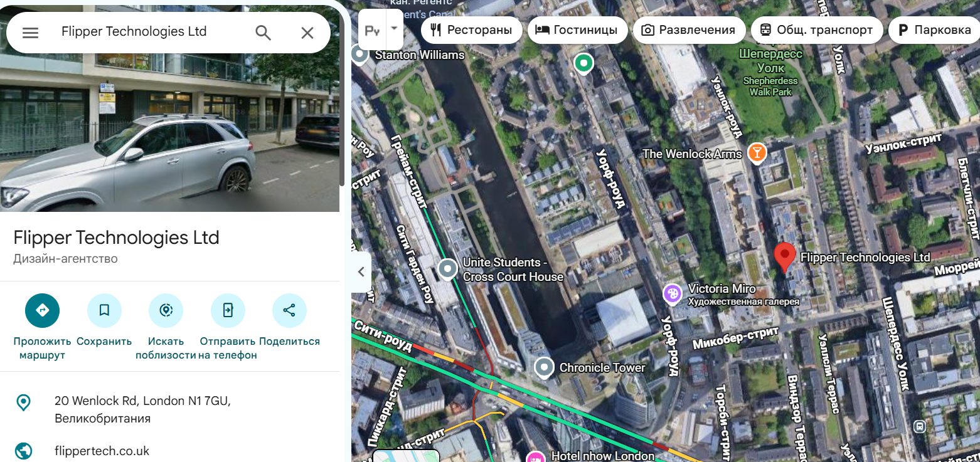The image size is (980, 462).
Task: Show Развлечения attractions on the map
Action: (x=689, y=30)
